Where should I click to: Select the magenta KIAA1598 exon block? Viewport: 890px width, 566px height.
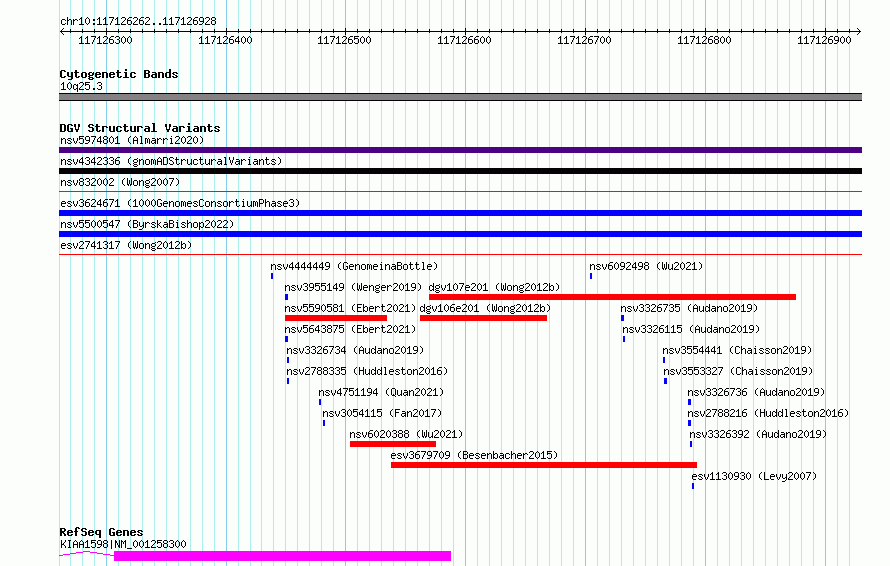tap(283, 556)
